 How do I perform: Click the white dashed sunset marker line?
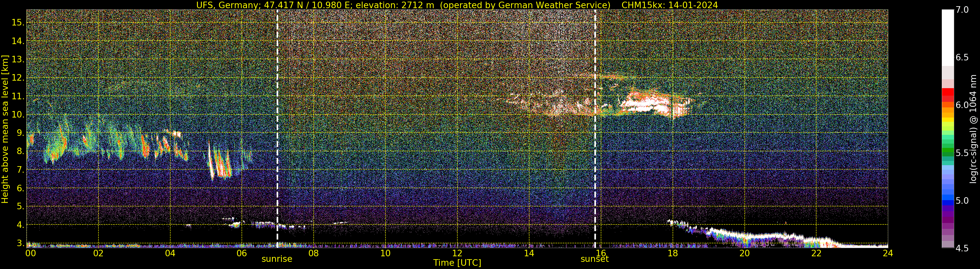point(595,129)
